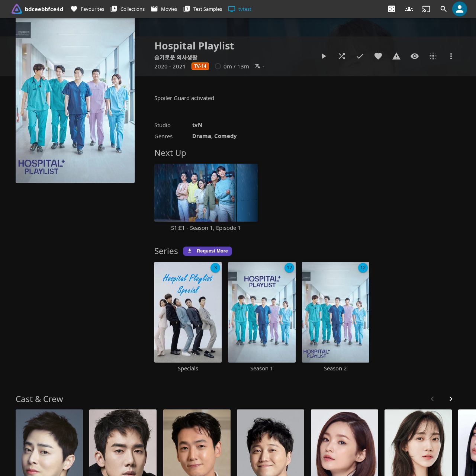Open the tvN studio link
The image size is (476, 476).
(x=197, y=125)
